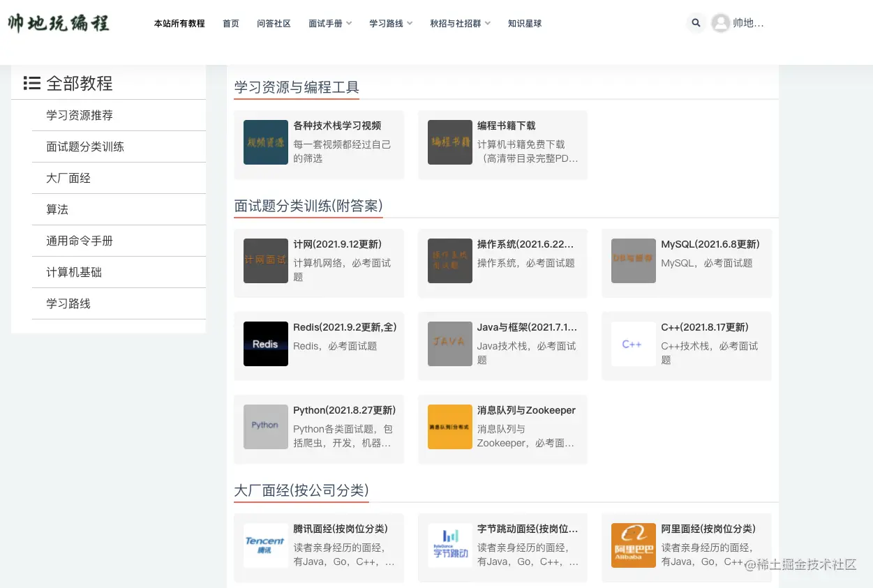The width and height of the screenshot is (873, 588).
Task: Open the 编程书籍 thumbnail image
Action: click(x=450, y=142)
